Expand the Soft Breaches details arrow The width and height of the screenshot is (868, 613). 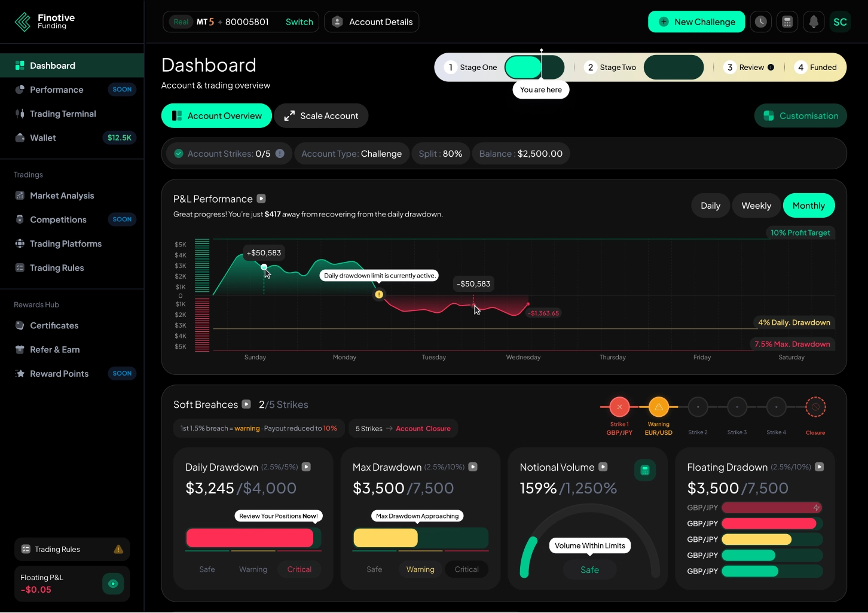click(x=246, y=404)
